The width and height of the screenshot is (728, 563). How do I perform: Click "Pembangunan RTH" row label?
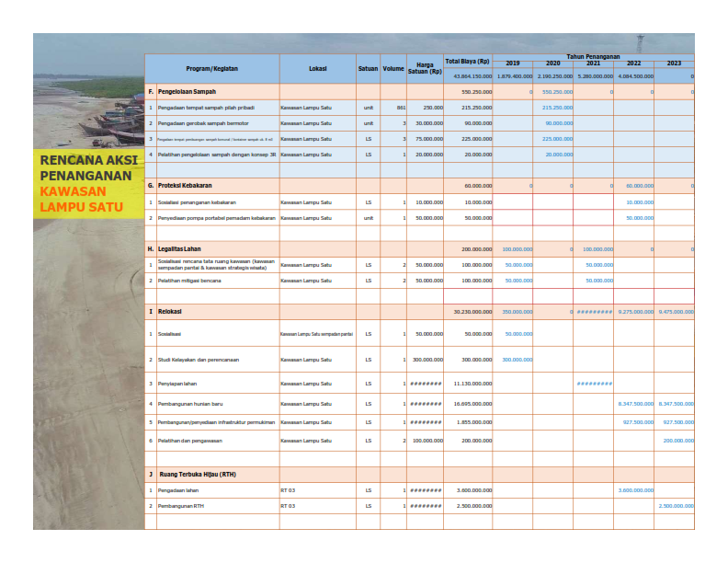point(181,506)
